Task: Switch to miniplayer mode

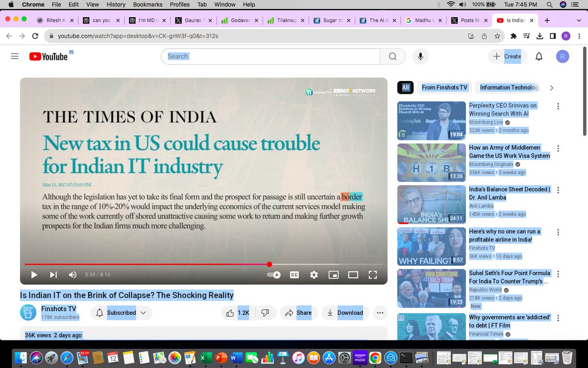Action: [x=333, y=275]
